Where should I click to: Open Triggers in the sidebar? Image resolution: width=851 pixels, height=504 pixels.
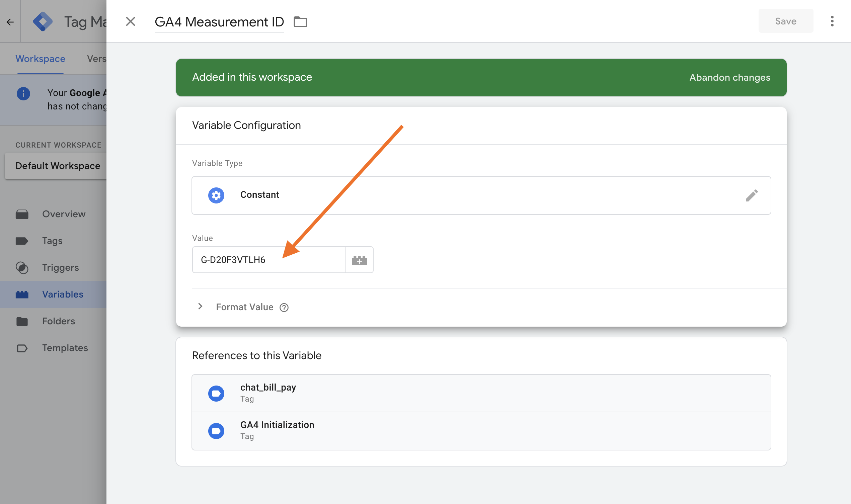pyautogui.click(x=60, y=268)
